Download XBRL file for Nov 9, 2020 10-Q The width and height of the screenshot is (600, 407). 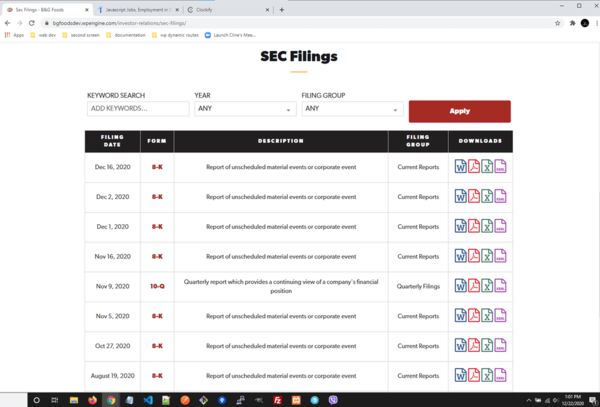[x=500, y=286]
